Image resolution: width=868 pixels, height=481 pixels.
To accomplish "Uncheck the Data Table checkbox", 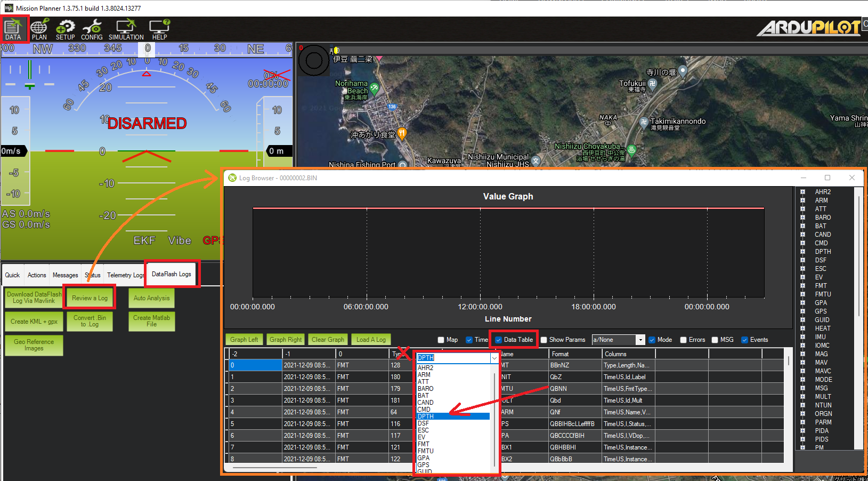I will (x=498, y=340).
